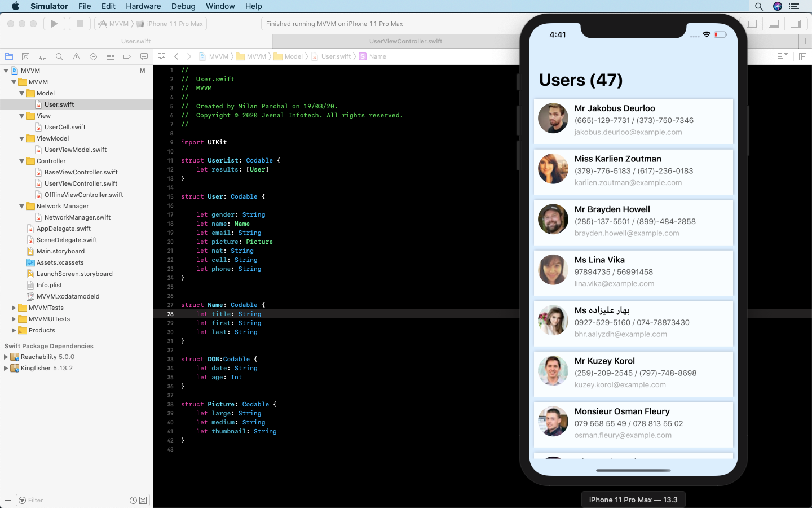
Task: Expand the MVVMTests group
Action: point(14,308)
